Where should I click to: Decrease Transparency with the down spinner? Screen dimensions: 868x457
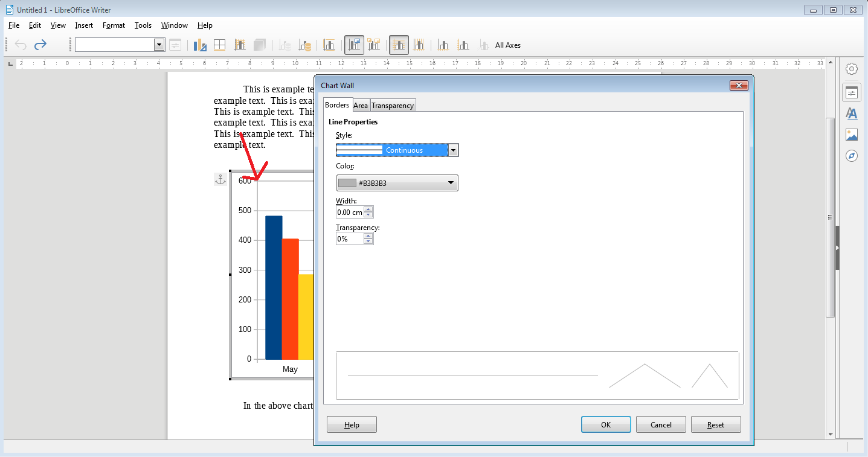coord(368,241)
